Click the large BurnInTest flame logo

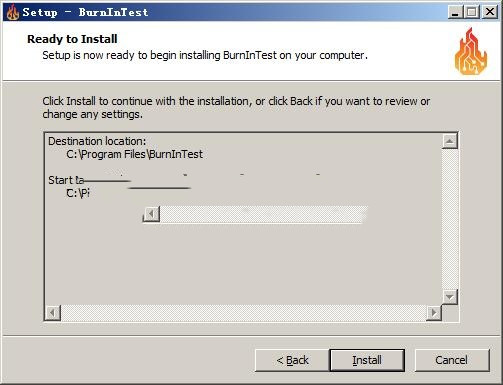click(471, 51)
